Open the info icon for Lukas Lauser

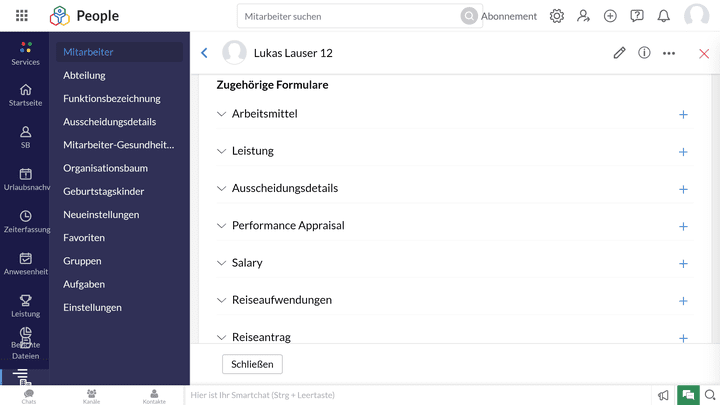(645, 53)
